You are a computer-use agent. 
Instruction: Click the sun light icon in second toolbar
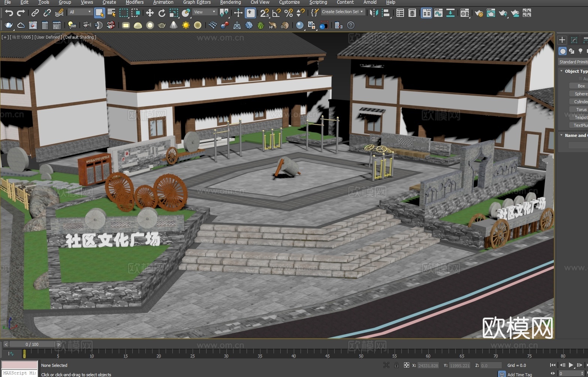click(x=186, y=25)
